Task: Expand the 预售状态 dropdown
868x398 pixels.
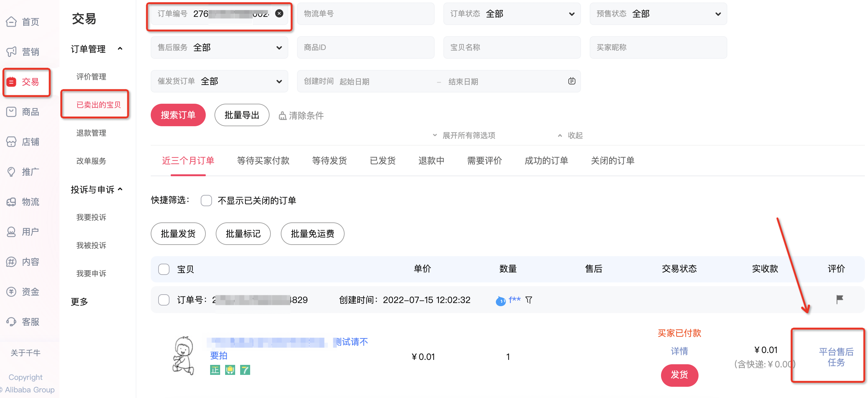Action: click(x=718, y=14)
